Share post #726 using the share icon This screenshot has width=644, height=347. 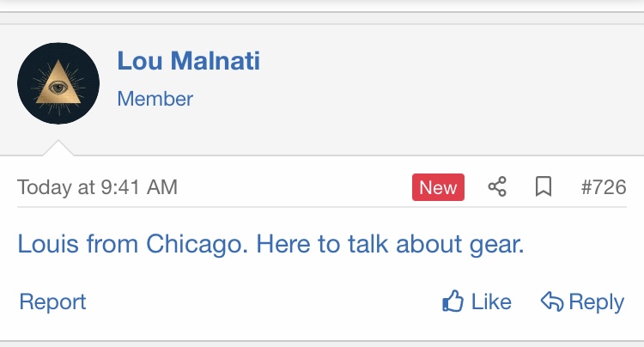pos(497,187)
